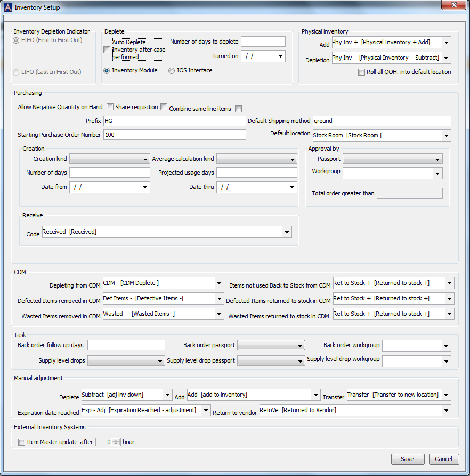Expand the Receive Code dropdown
Viewport: 470px width, 476px height.
coord(287,232)
